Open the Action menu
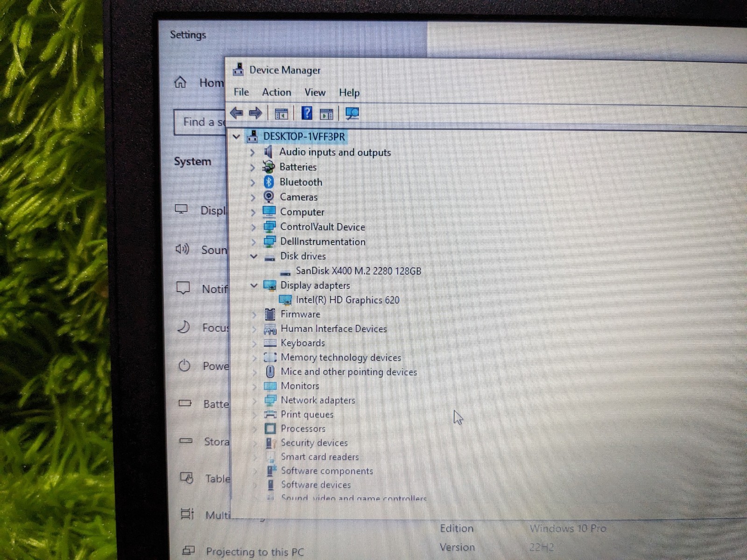747x560 pixels. tap(276, 92)
